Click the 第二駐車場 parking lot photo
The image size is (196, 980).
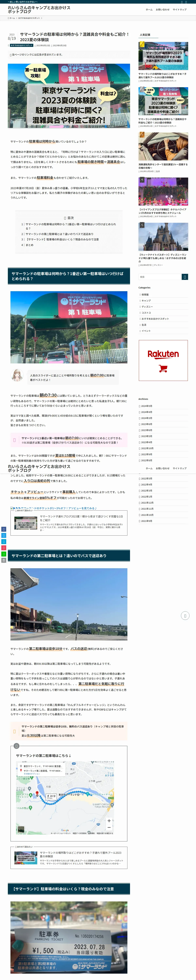69,604
